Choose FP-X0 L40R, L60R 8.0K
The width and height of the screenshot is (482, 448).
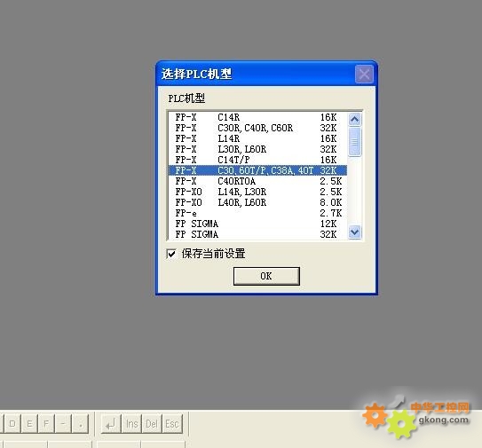coord(257,202)
